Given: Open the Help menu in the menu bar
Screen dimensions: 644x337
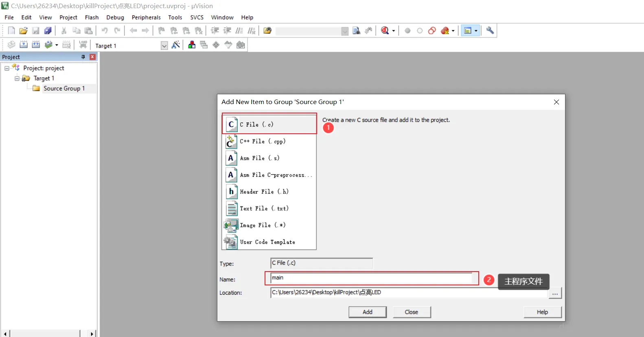Looking at the screenshot, I should click(247, 17).
